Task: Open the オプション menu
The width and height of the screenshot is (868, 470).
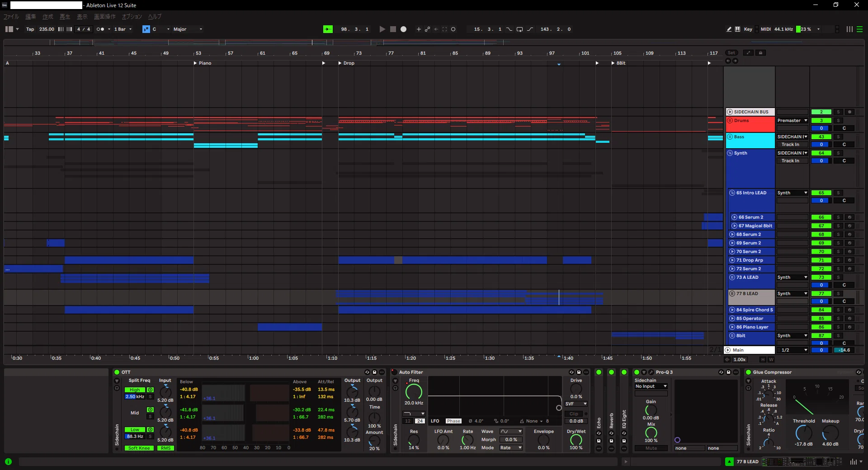Action: tap(132, 17)
